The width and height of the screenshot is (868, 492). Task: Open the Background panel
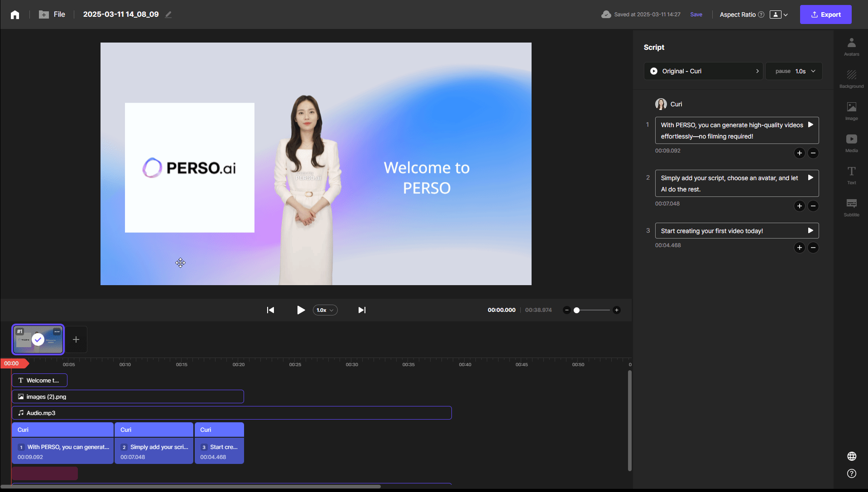[x=851, y=79]
